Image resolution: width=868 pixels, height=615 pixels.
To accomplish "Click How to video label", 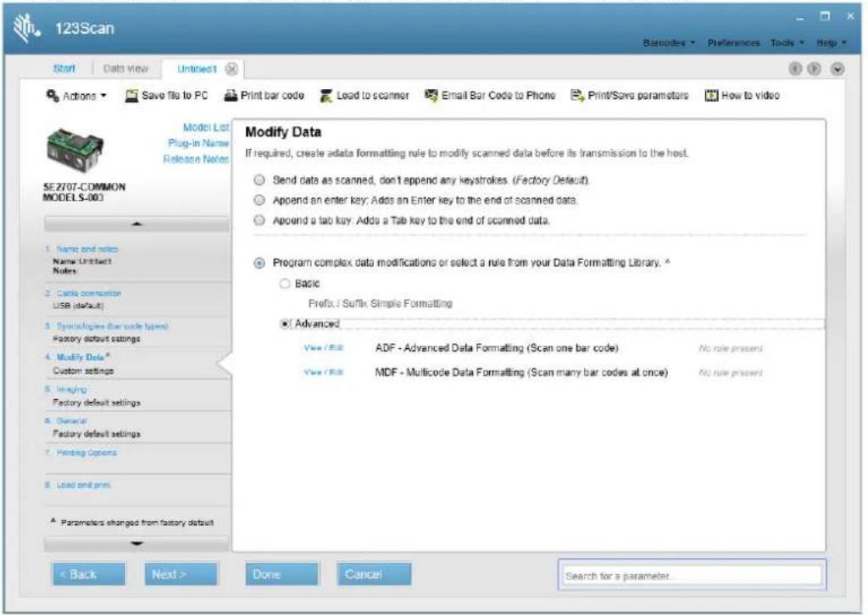I will 750,96.
